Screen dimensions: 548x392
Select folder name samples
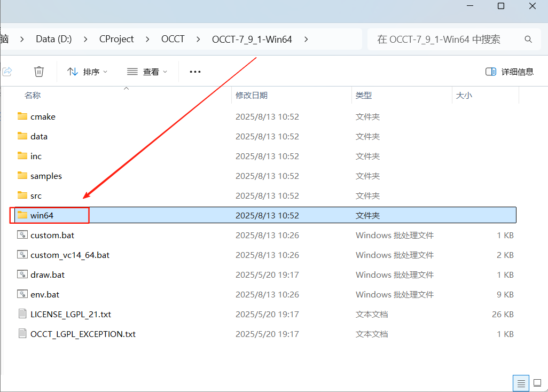click(46, 176)
